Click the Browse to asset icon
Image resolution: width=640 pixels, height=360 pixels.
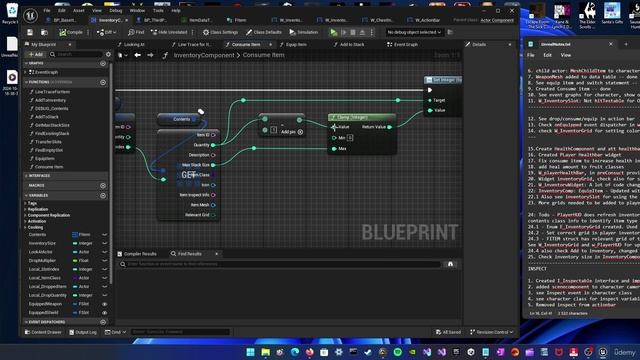coord(44,32)
